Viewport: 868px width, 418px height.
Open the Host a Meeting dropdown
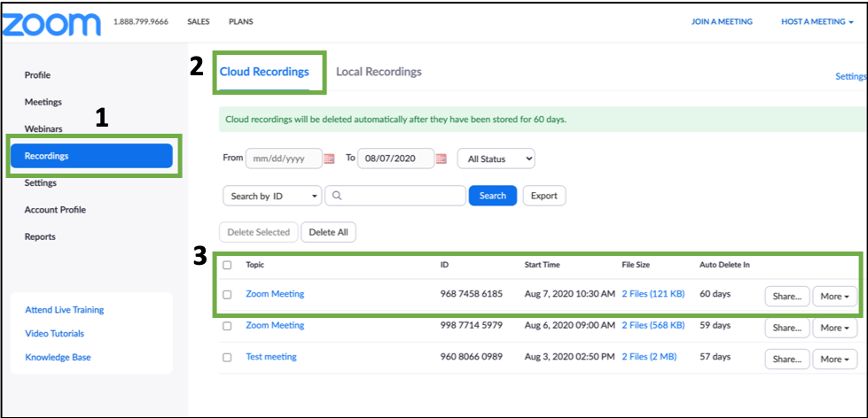click(817, 21)
